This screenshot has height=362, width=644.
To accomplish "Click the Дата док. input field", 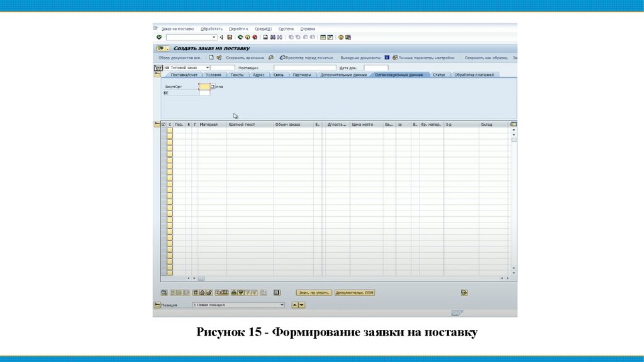I will pyautogui.click(x=376, y=68).
